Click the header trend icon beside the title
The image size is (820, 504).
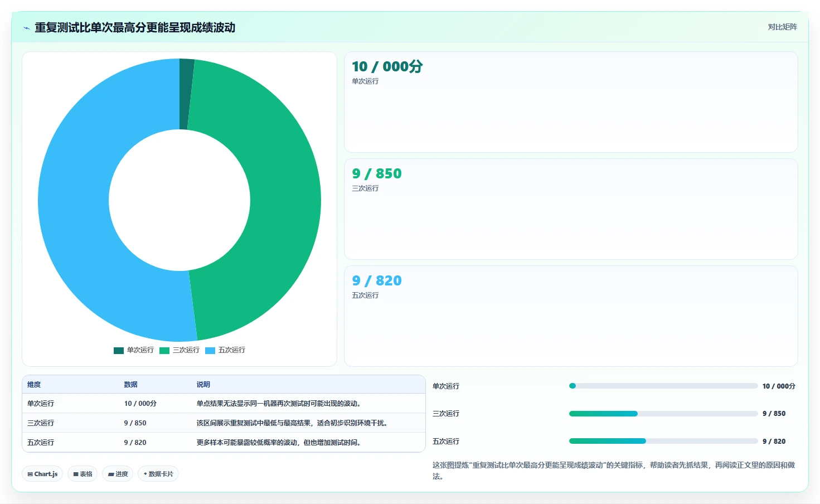(26, 28)
